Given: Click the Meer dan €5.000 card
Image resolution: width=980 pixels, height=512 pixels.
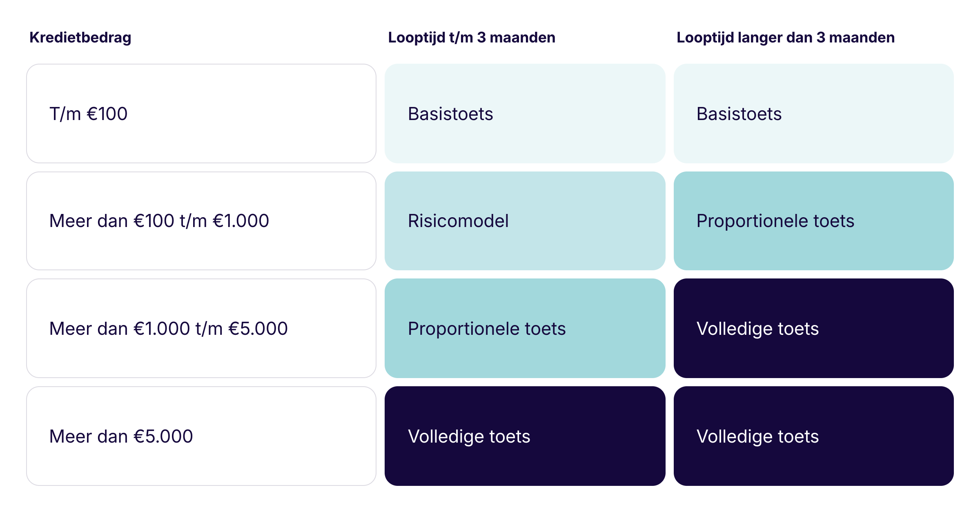Looking at the screenshot, I should coord(201,436).
